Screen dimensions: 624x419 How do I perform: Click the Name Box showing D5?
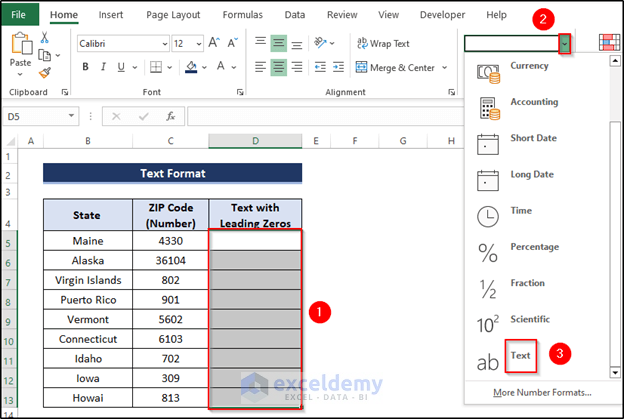(40, 116)
